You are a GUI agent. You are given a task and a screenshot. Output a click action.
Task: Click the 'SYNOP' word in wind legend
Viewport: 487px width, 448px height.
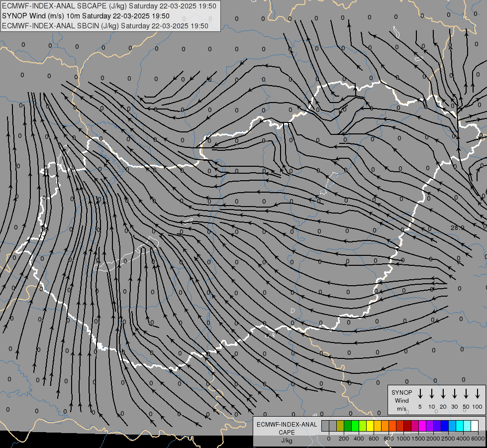(x=401, y=393)
